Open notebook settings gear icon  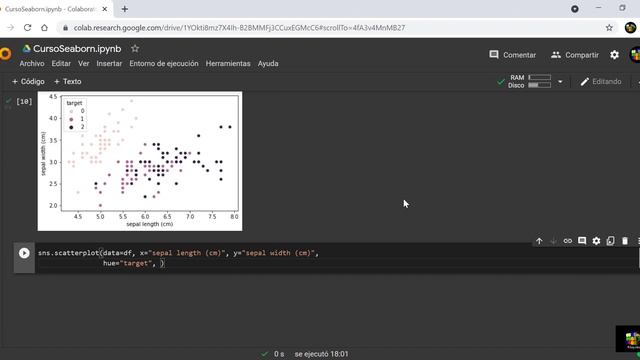(614, 55)
